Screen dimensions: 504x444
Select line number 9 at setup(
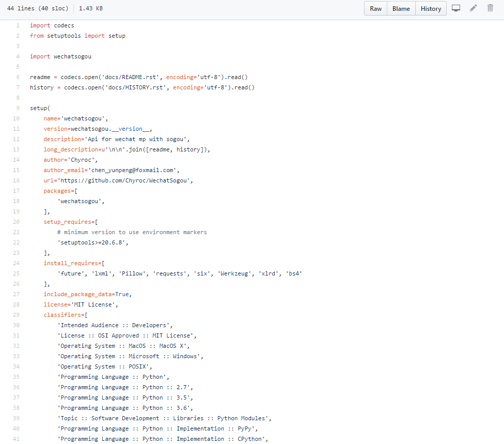click(18, 108)
